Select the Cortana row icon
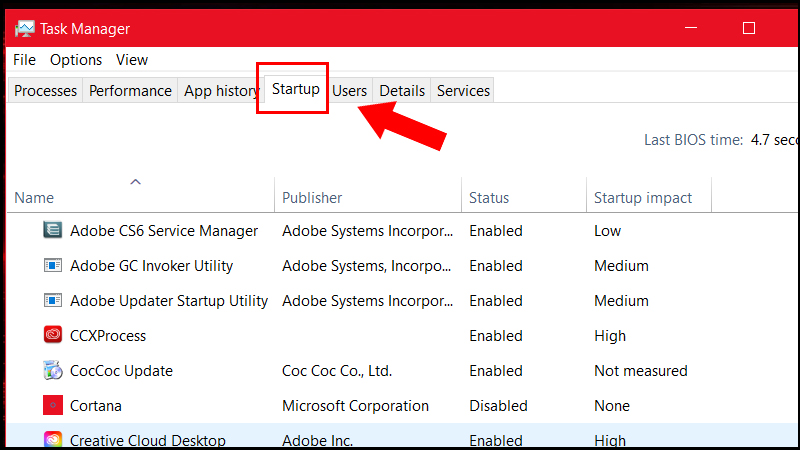The width and height of the screenshot is (800, 450). [53, 406]
